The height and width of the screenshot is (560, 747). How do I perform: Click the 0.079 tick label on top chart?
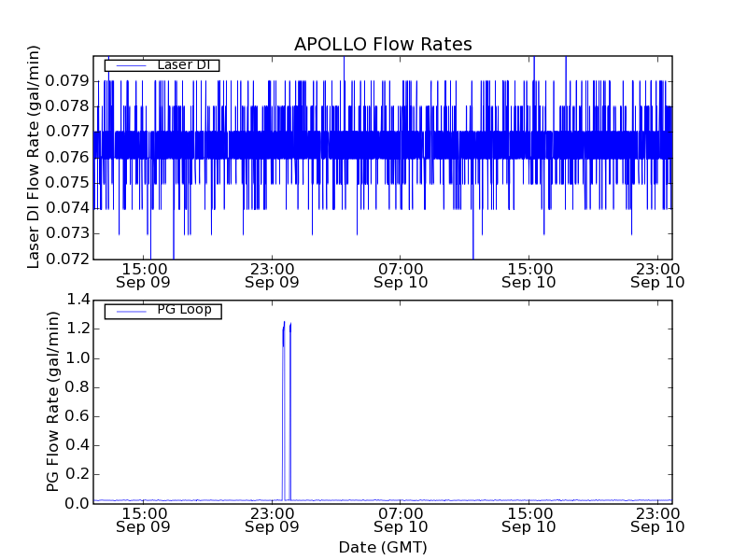click(67, 81)
